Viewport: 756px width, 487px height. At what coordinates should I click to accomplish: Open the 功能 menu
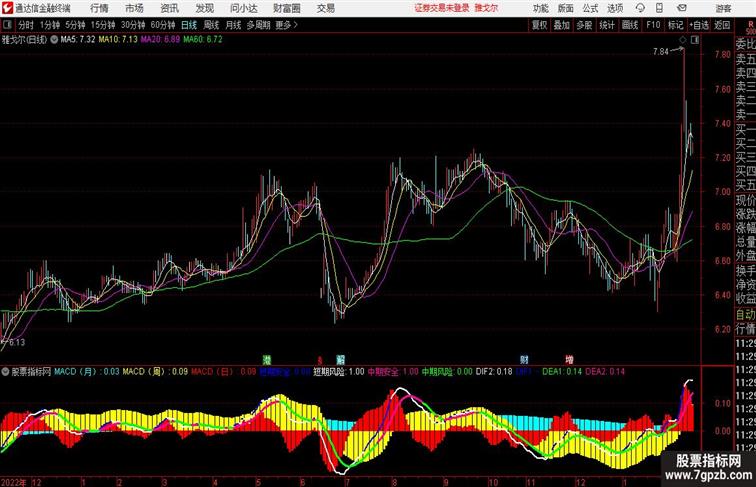540,8
